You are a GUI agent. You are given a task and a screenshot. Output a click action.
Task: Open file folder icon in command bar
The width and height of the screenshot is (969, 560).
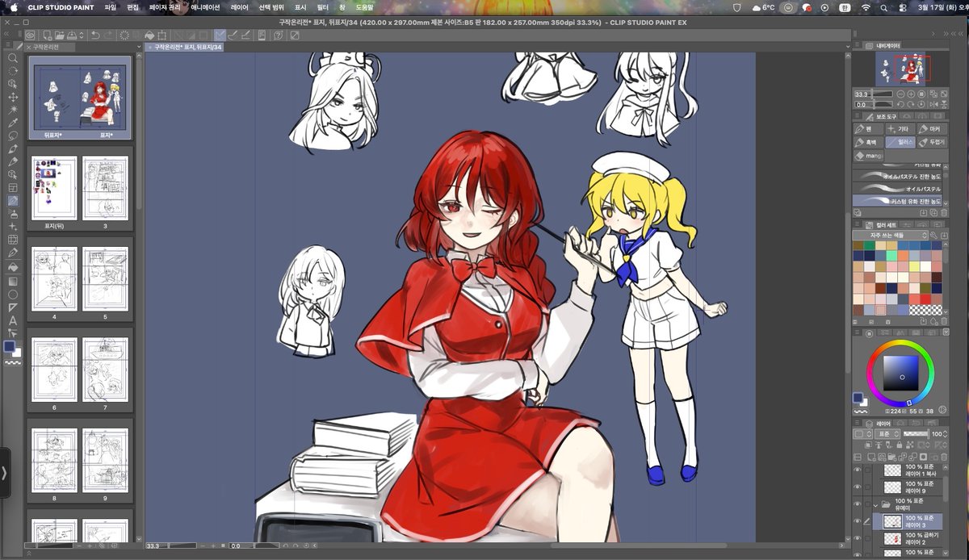pyautogui.click(x=59, y=36)
